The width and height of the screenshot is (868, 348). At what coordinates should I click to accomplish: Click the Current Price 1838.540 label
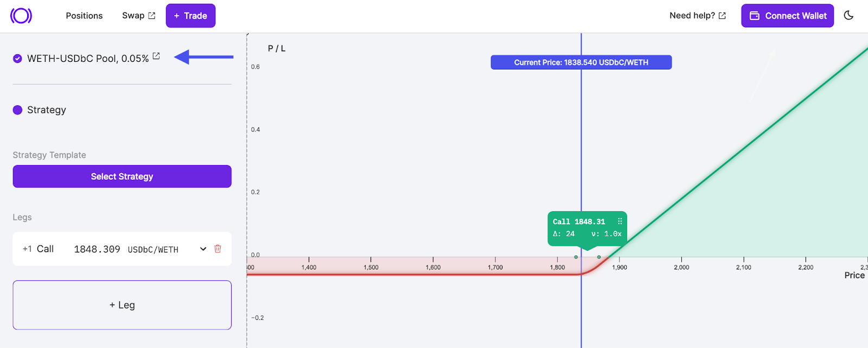[581, 62]
